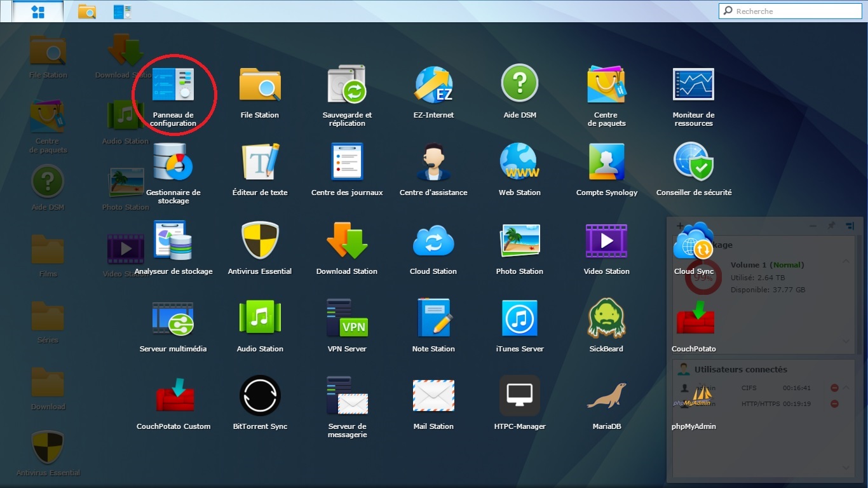The width and height of the screenshot is (868, 488).
Task: Pin the widget panel with pushpin icon
Action: point(831,226)
